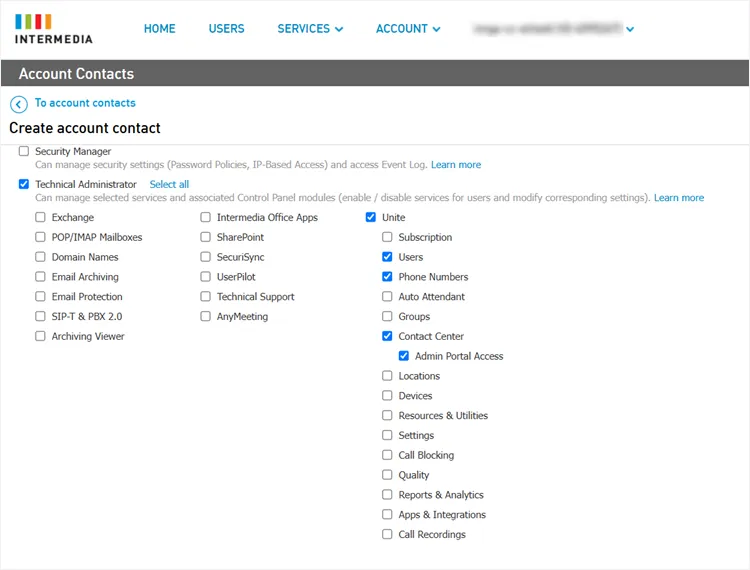Uncheck the Admin Portal Access checkbox
Screen dimensions: 750x570
(404, 356)
